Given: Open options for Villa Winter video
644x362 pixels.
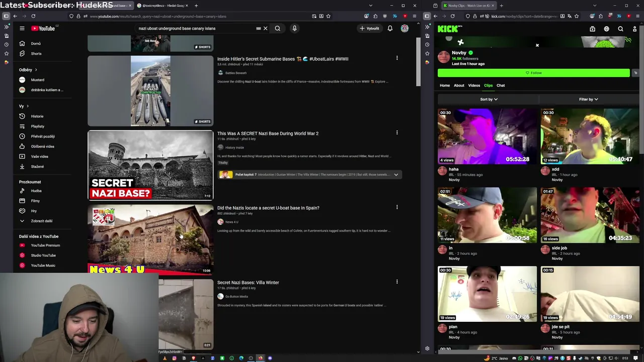Looking at the screenshot, I should coord(397,282).
